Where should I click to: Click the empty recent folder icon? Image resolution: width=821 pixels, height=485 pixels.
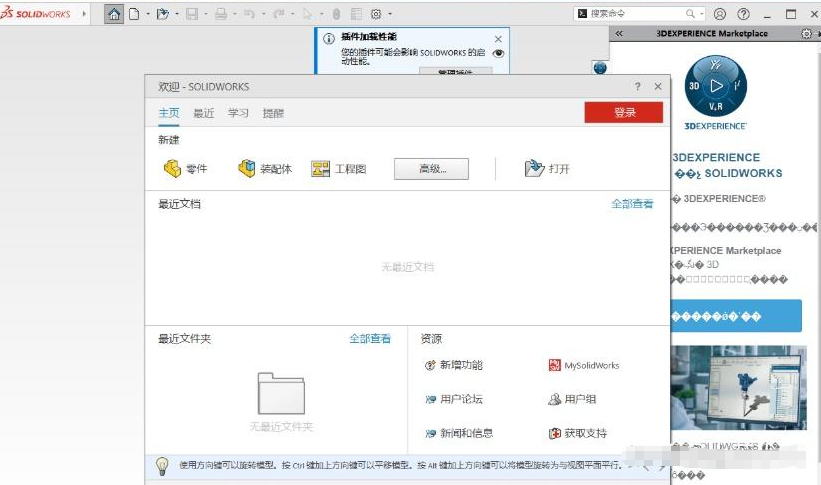(x=281, y=393)
